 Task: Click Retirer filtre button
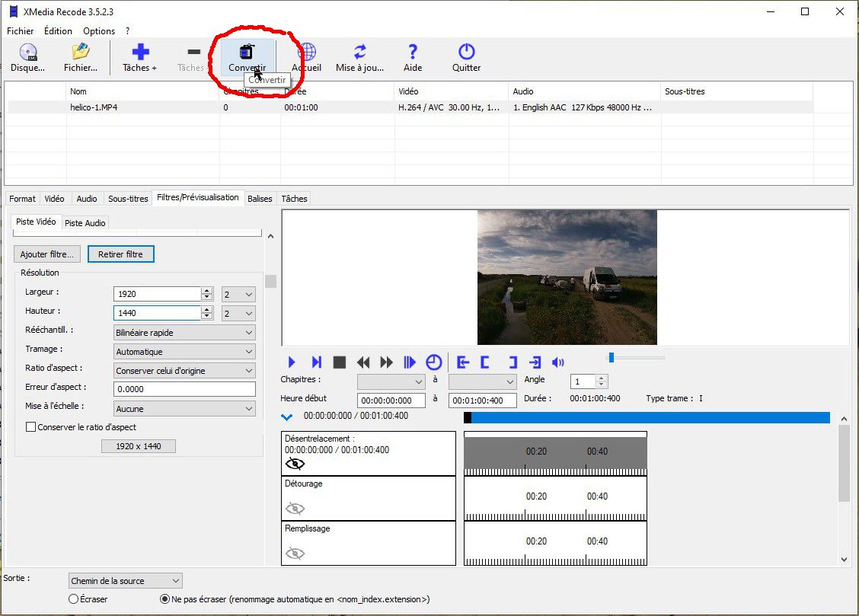pyautogui.click(x=120, y=254)
